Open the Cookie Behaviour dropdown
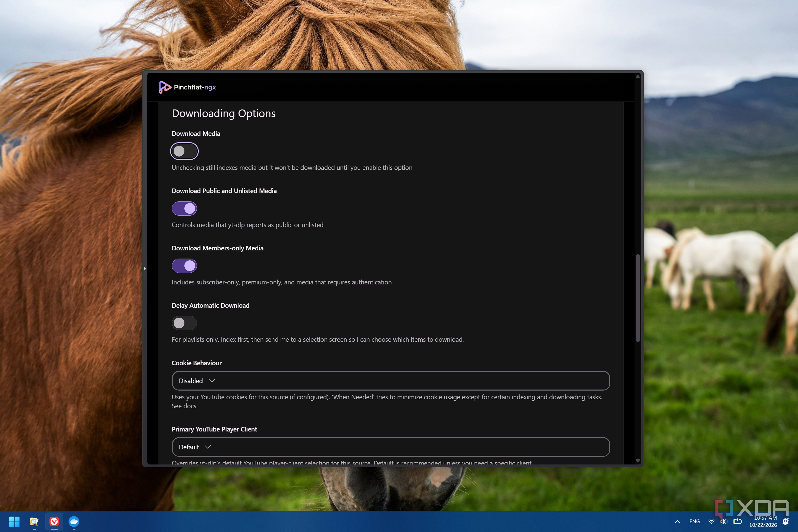 (391, 381)
